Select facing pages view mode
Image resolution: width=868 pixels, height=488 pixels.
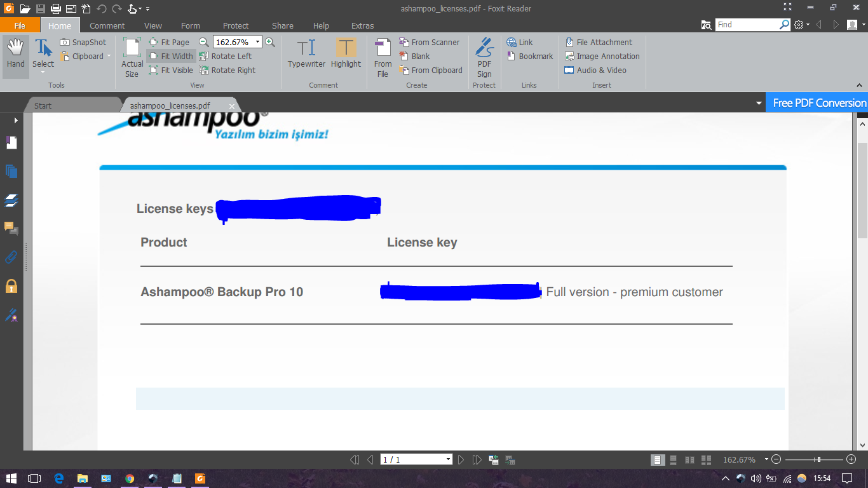pos(689,459)
